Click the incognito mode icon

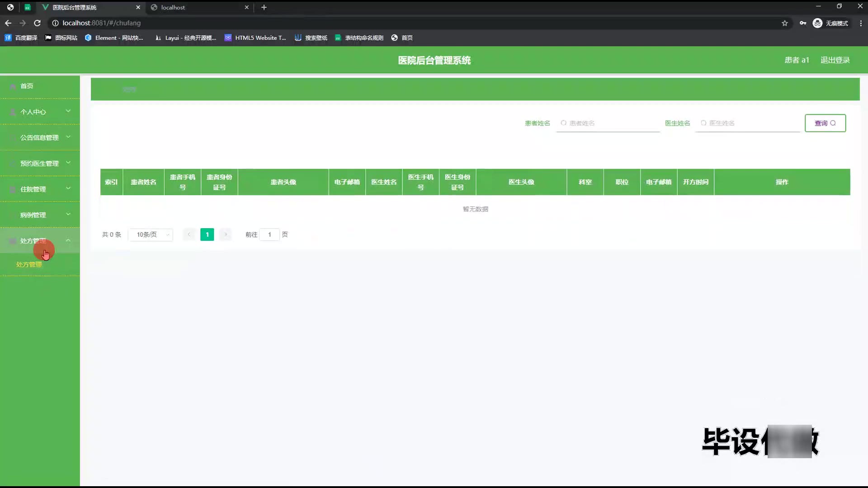[817, 23]
